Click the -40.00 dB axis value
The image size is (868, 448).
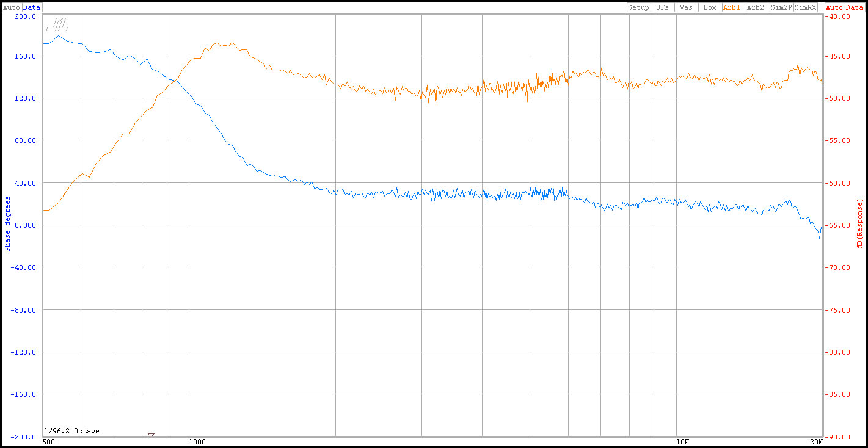(838, 16)
